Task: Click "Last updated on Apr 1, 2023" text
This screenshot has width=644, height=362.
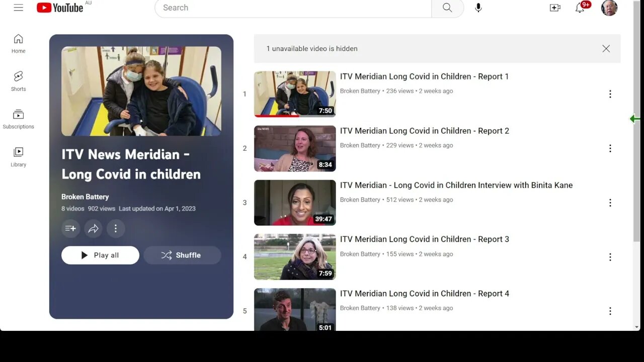Action: tap(157, 209)
